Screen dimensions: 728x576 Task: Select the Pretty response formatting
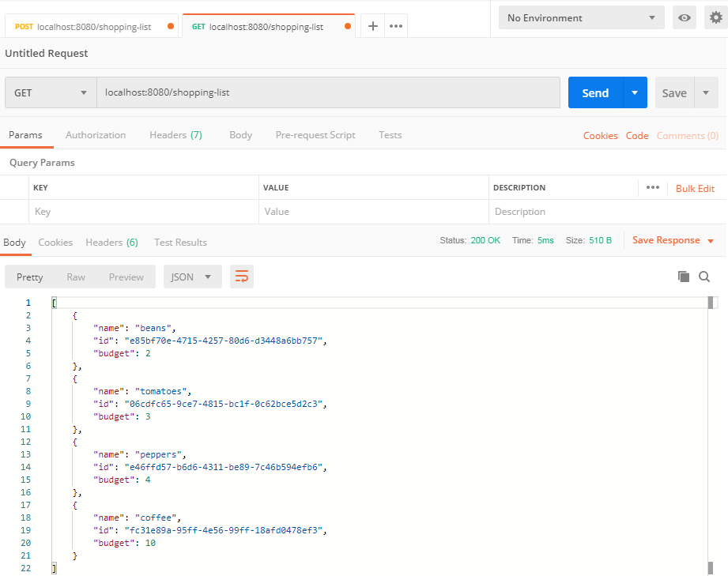pyautogui.click(x=29, y=277)
